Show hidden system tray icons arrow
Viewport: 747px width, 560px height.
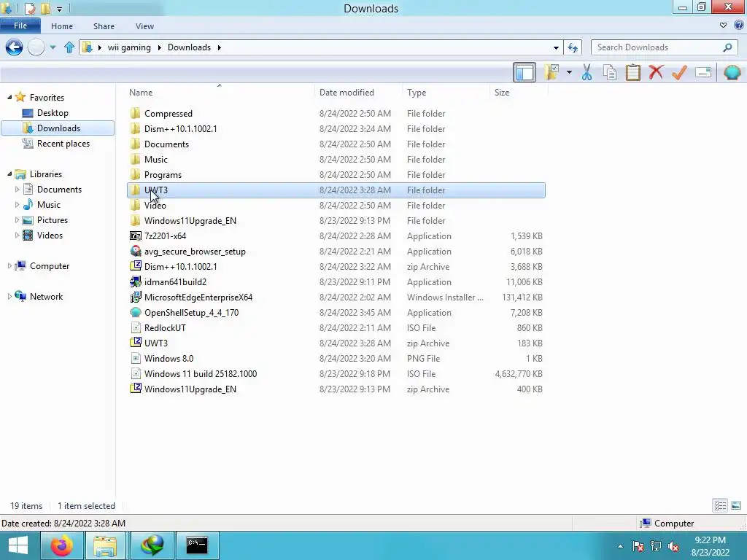click(x=620, y=546)
